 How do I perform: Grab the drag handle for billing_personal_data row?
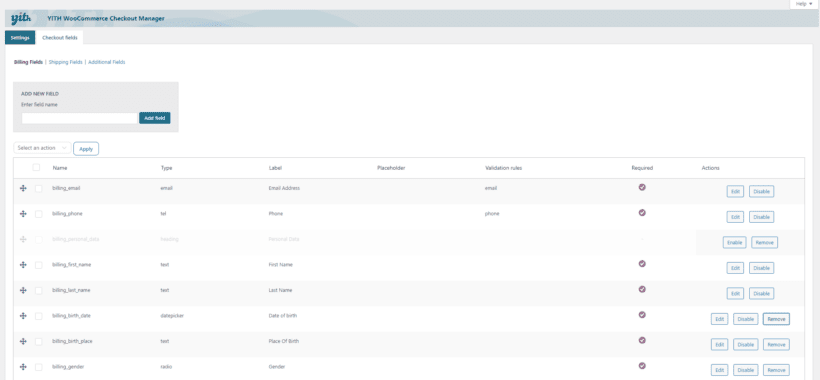point(23,239)
